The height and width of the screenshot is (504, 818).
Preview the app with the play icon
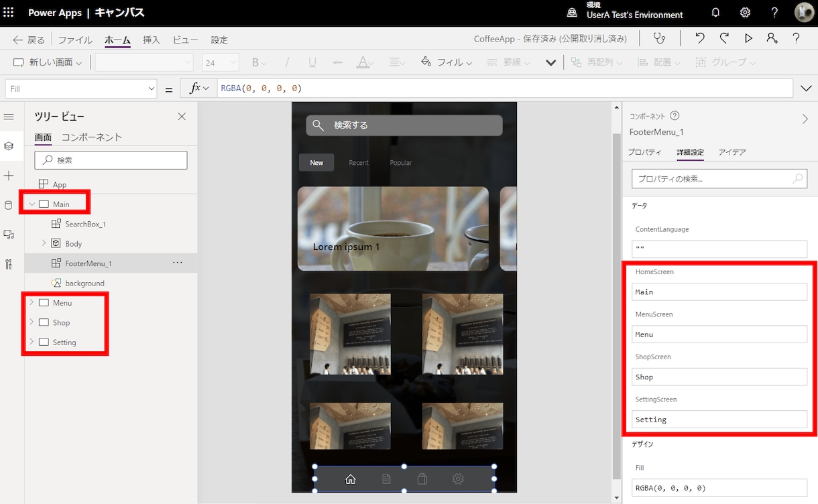tap(748, 39)
